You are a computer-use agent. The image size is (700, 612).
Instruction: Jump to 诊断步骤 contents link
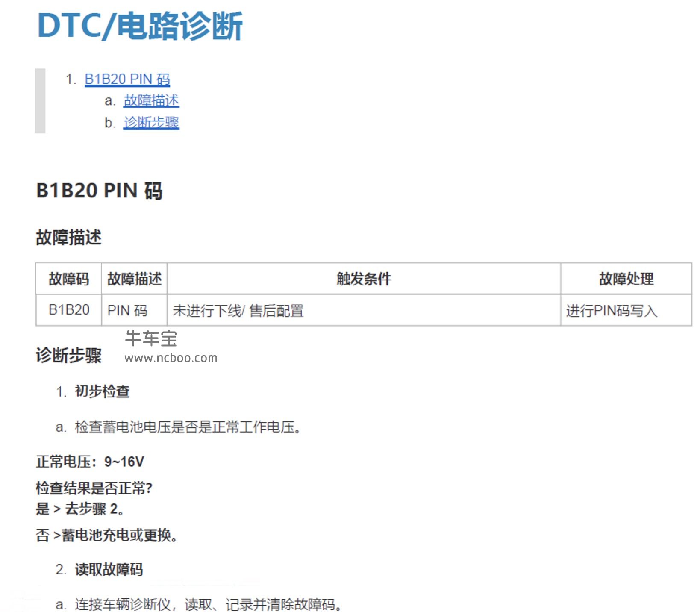pyautogui.click(x=151, y=123)
